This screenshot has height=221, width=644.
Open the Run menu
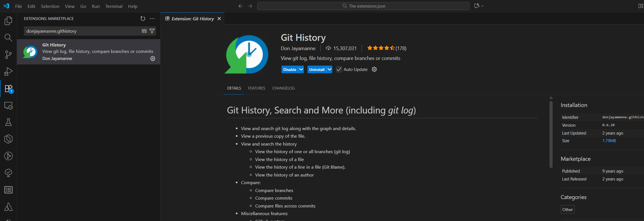tap(96, 6)
